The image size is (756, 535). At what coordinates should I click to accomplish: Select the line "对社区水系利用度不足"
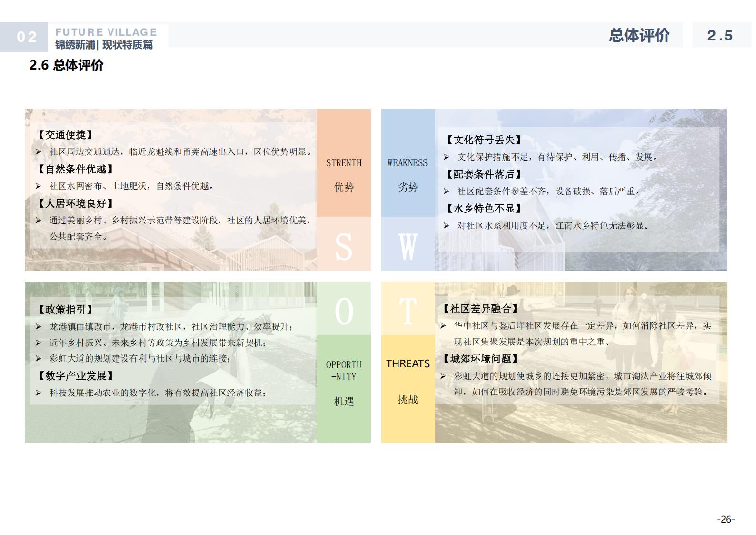coord(553,226)
